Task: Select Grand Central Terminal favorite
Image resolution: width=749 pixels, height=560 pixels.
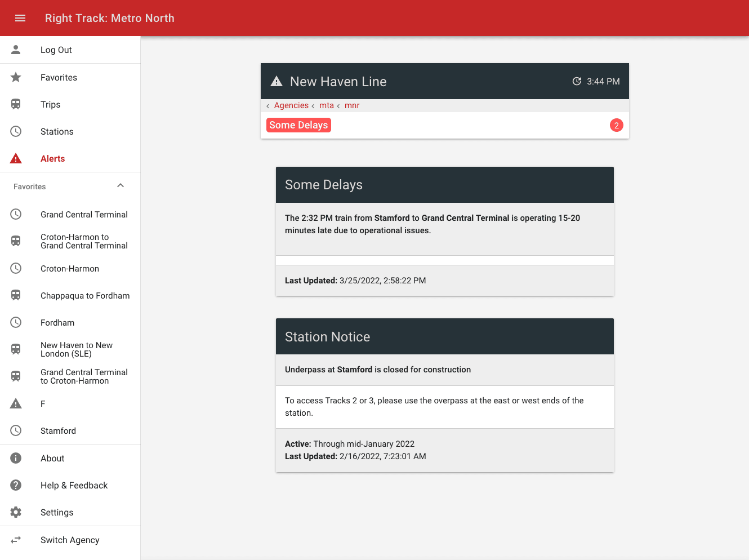Action: coord(84,214)
